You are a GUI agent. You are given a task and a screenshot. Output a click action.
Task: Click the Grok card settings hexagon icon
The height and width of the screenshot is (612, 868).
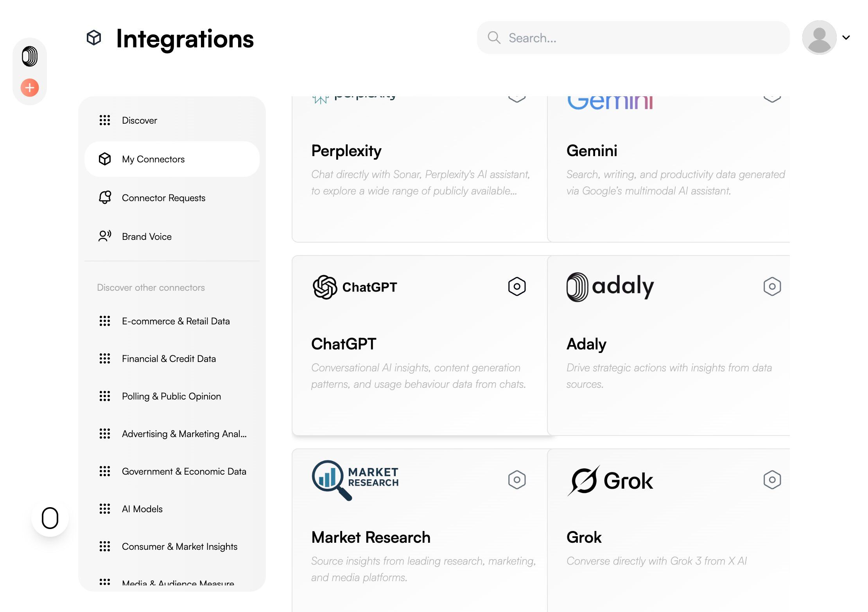pos(772,480)
